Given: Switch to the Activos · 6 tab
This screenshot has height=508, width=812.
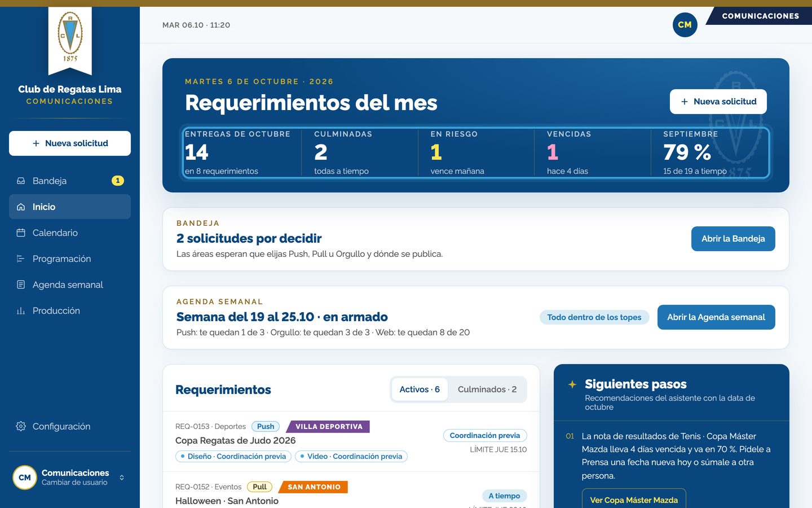Looking at the screenshot, I should (x=420, y=389).
